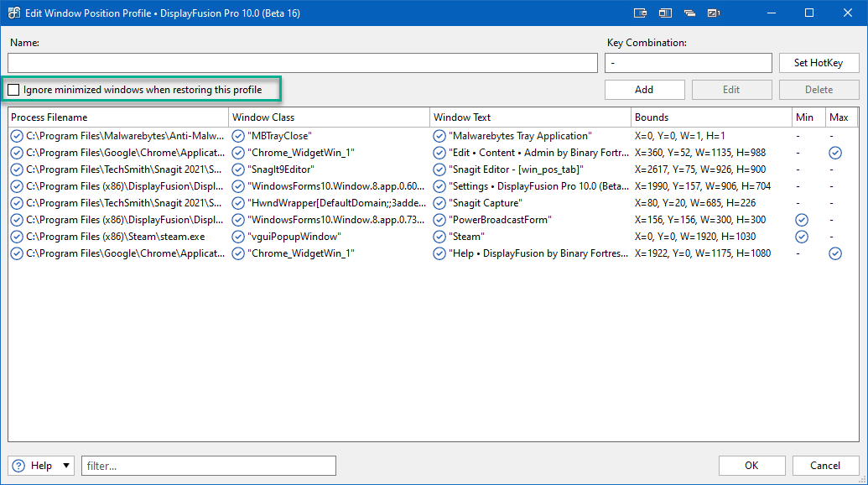
Task: Click the Help question mark icon
Action: (x=19, y=466)
